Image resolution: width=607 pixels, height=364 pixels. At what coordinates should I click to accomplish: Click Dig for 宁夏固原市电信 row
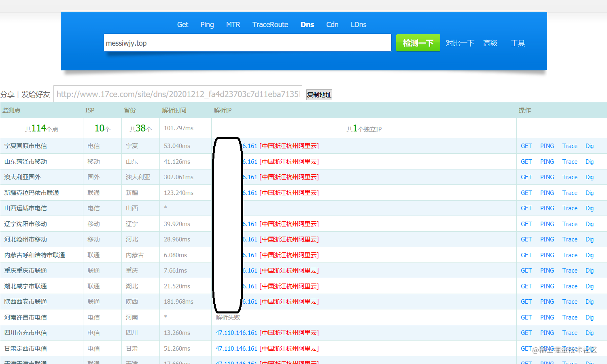pyautogui.click(x=590, y=146)
